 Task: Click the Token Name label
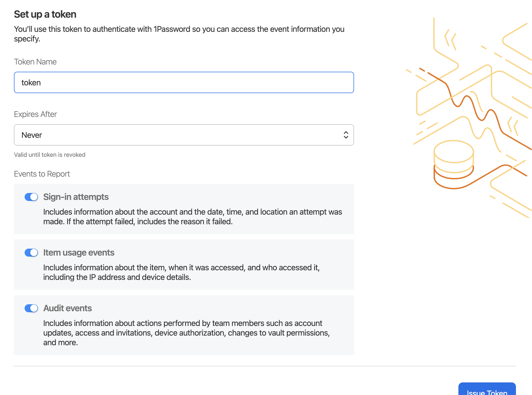tap(35, 62)
